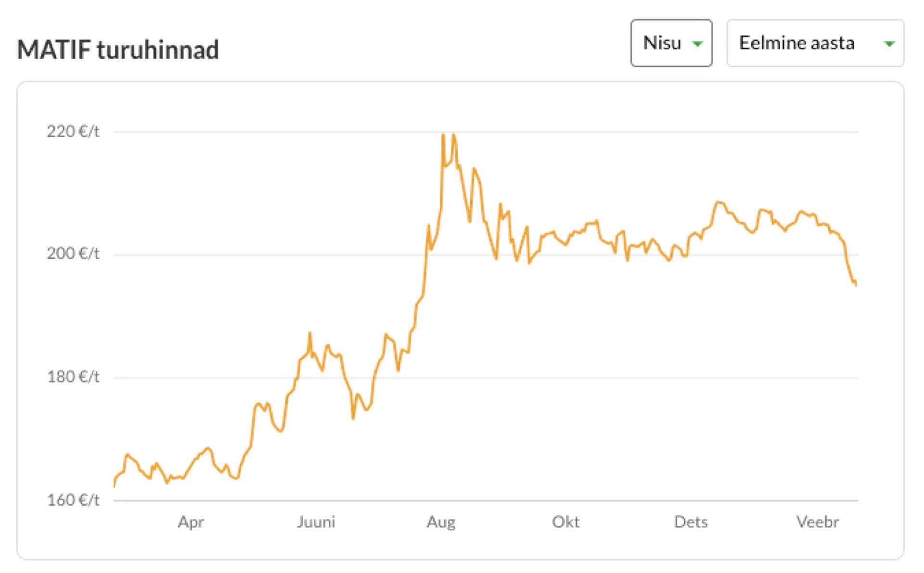Click the green arrow beside Nisu

(697, 44)
